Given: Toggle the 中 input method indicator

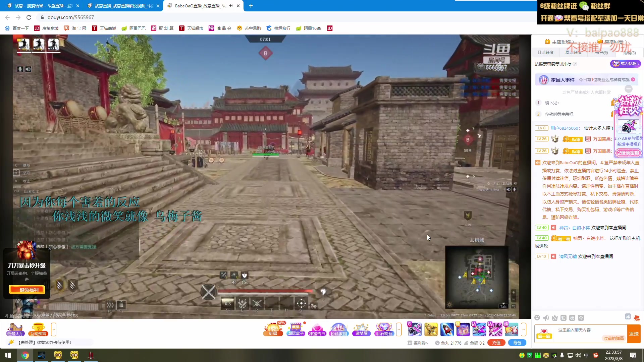Looking at the screenshot, I should point(586,355).
